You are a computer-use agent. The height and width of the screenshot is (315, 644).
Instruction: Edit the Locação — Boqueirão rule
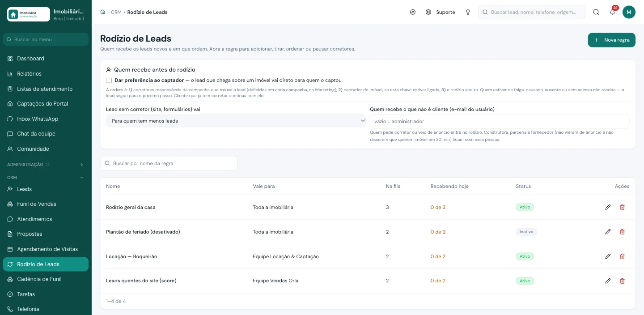click(608, 256)
